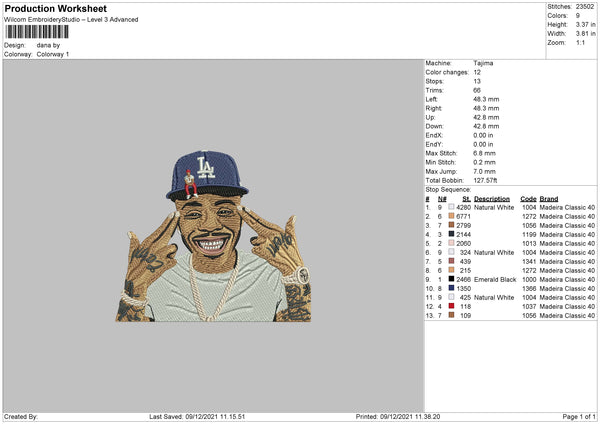Pick the white swatch in stop row 6
The height and width of the screenshot is (424, 600).
point(451,252)
